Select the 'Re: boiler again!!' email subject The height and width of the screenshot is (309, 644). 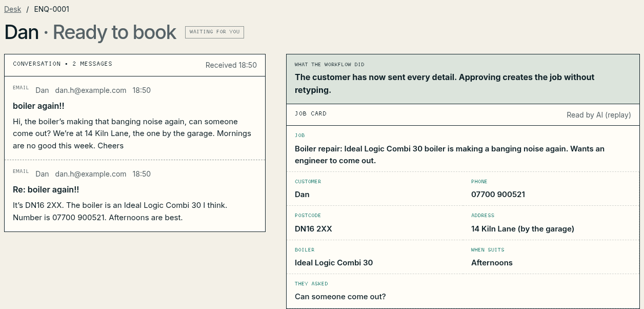(x=46, y=189)
